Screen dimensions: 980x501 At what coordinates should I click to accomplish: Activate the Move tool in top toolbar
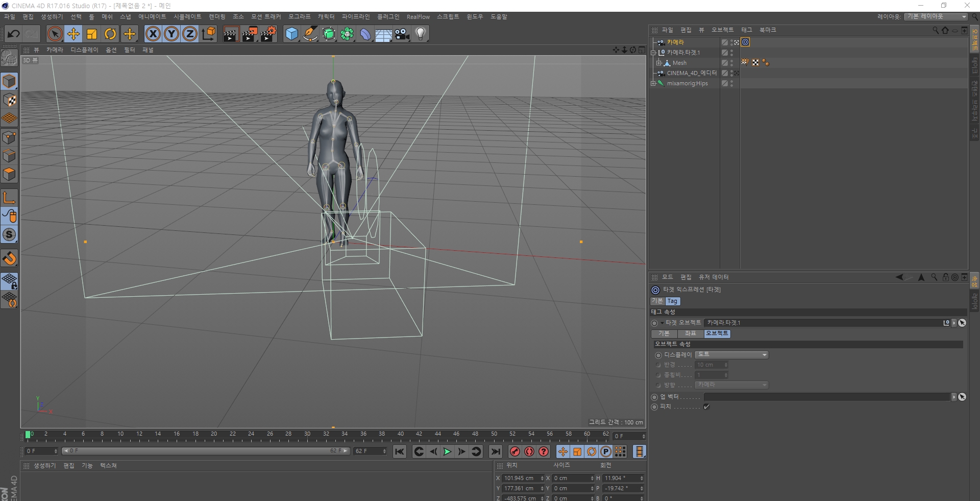pos(73,34)
